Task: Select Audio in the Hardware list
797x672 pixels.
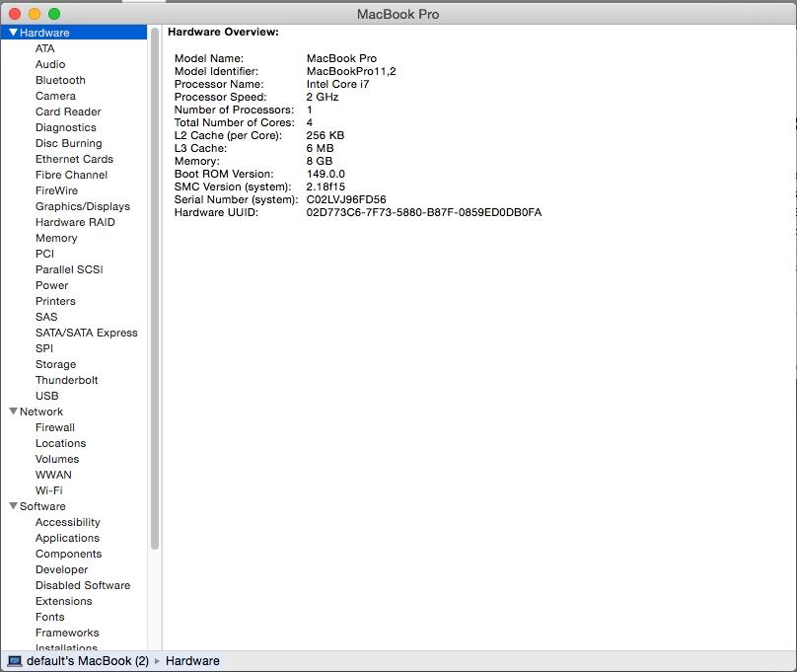Action: (x=48, y=64)
